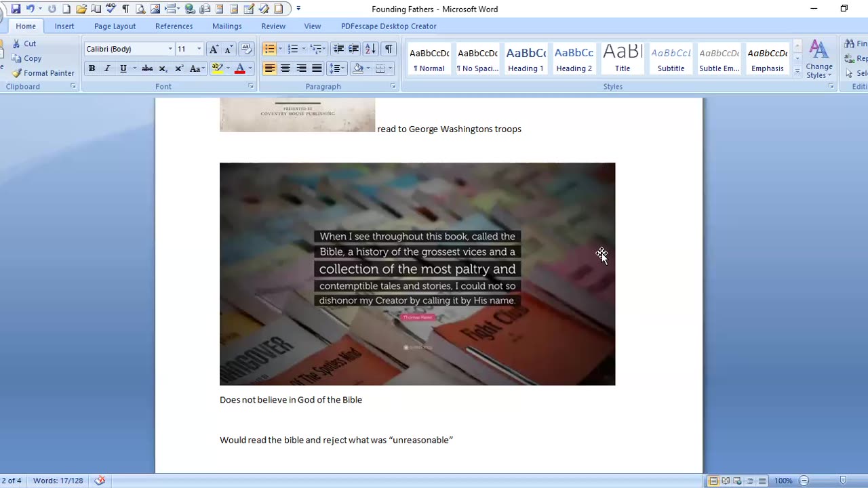
Task: Apply the Subtitle style
Action: coord(671,59)
